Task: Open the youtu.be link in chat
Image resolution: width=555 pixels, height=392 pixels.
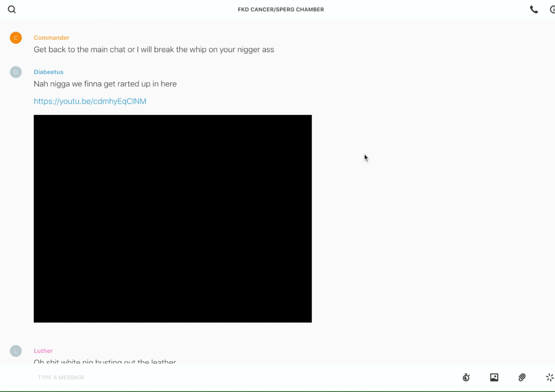Action: click(x=90, y=101)
